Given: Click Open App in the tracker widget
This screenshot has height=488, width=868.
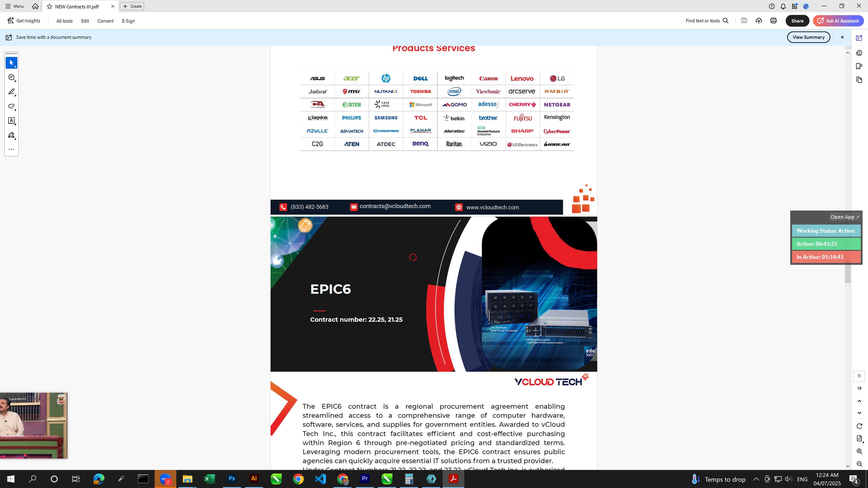Looking at the screenshot, I should pos(844,217).
